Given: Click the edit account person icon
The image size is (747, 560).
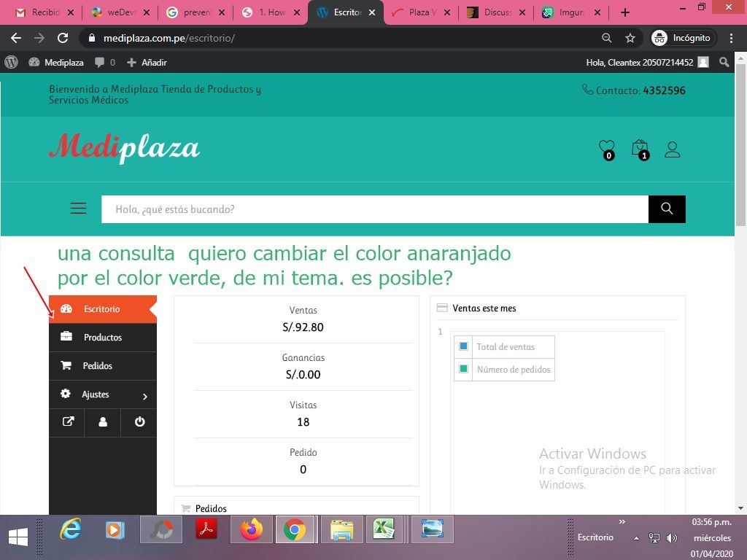Looking at the screenshot, I should tap(103, 422).
